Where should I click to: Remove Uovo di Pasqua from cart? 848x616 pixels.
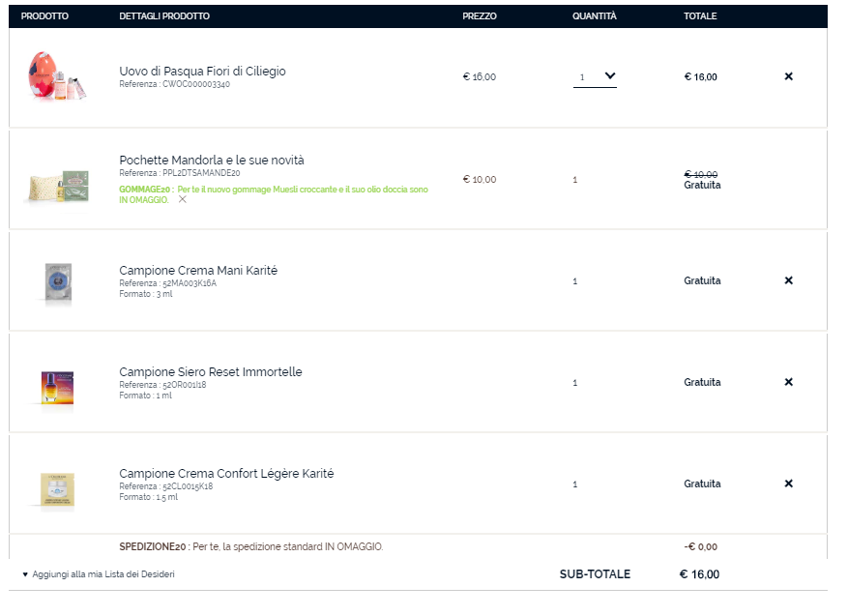[x=788, y=76]
